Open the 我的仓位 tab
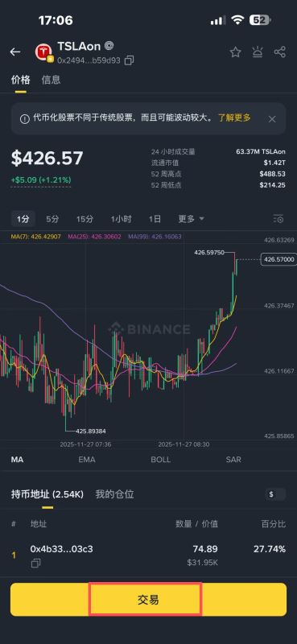The width and height of the screenshot is (297, 644). (x=114, y=494)
